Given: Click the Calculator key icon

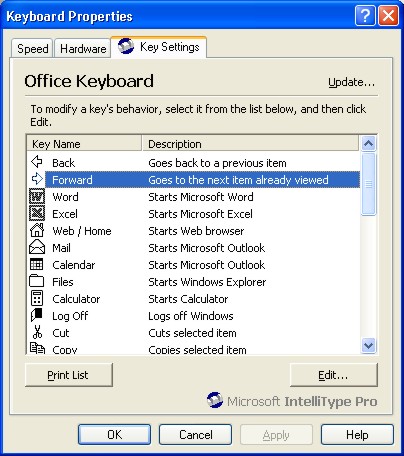Looking at the screenshot, I should 37,298.
